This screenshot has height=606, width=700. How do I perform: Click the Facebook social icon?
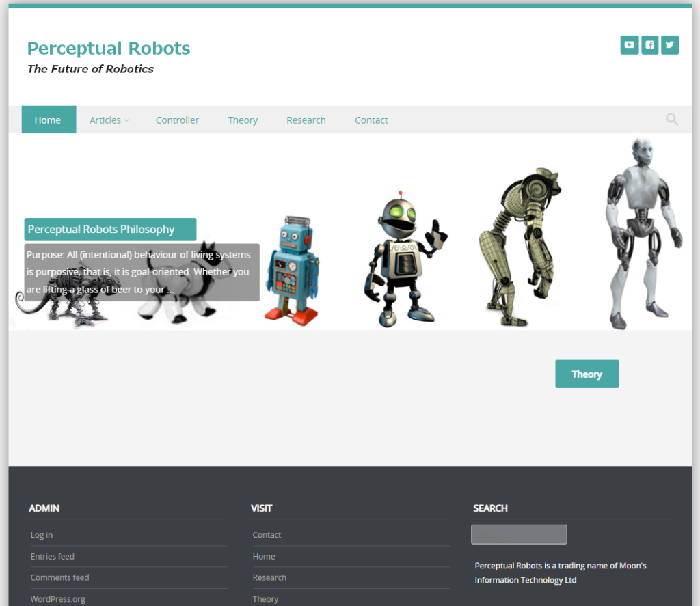coord(649,45)
